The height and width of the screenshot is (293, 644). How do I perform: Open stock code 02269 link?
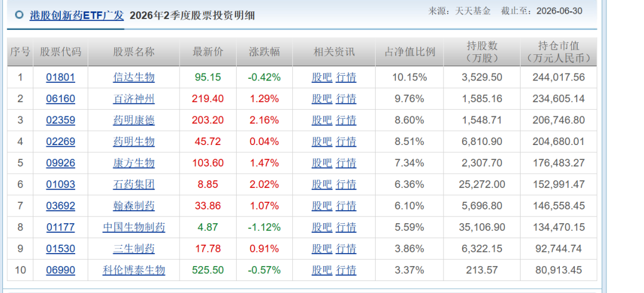pos(60,142)
